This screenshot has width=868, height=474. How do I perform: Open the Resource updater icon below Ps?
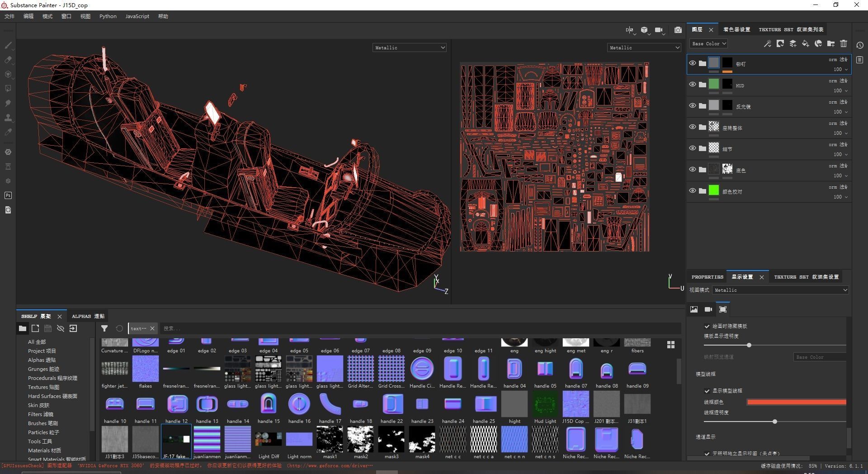8,210
